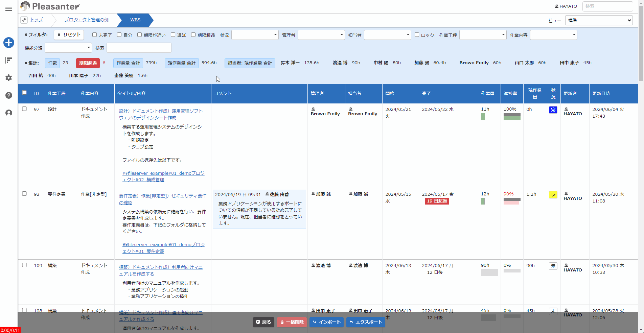Open the 作業内容 filter dropdown

coord(554,35)
